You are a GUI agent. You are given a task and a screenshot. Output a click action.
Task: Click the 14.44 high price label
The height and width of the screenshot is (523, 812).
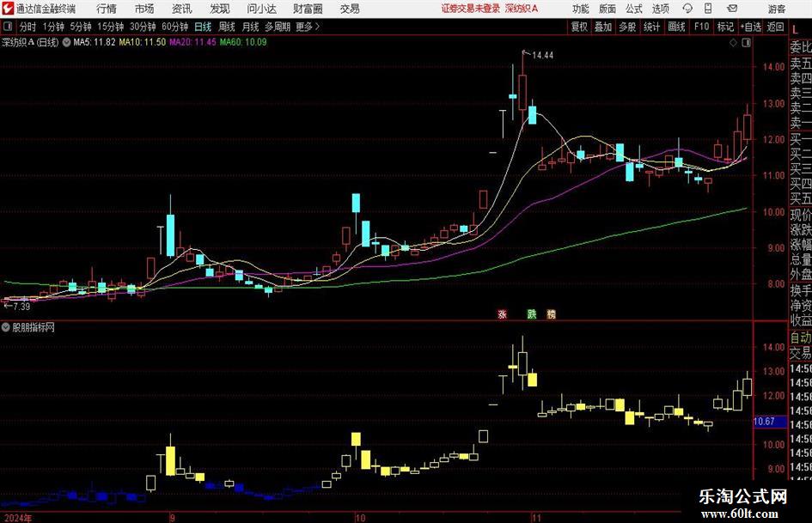coord(543,56)
